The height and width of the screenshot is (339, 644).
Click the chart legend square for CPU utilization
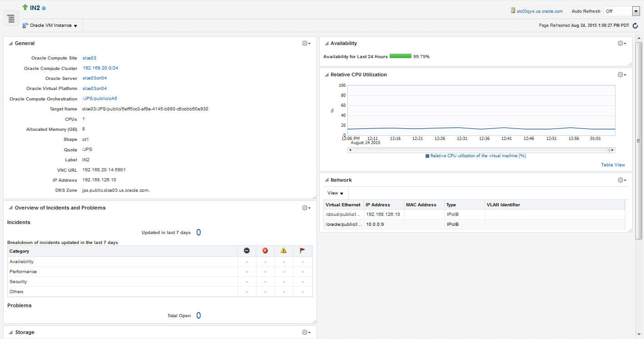click(x=427, y=156)
